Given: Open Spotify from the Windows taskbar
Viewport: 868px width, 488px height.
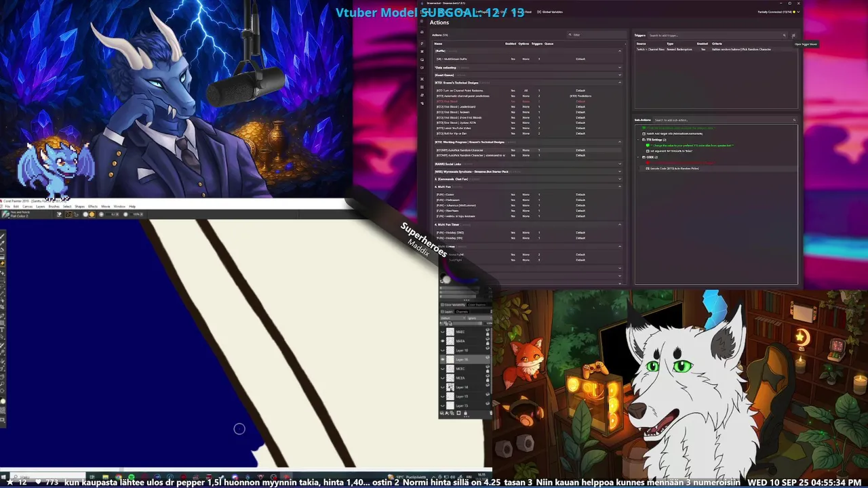Looking at the screenshot, I should point(131,477).
